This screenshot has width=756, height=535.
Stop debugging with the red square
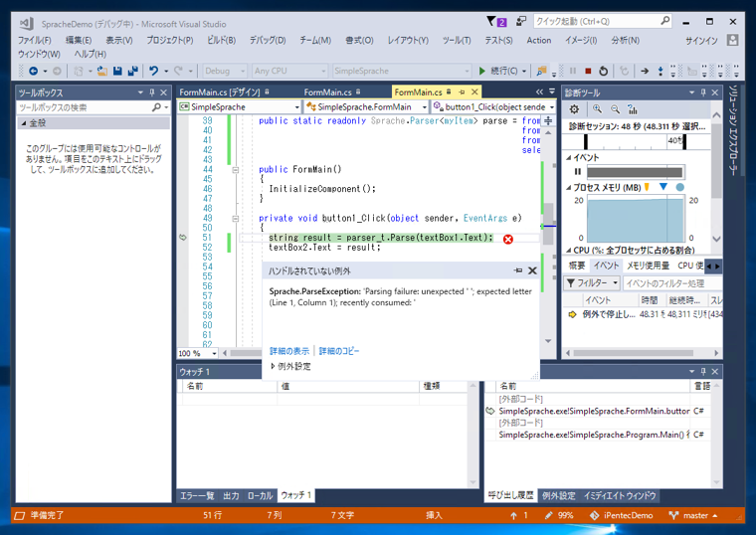pos(588,71)
